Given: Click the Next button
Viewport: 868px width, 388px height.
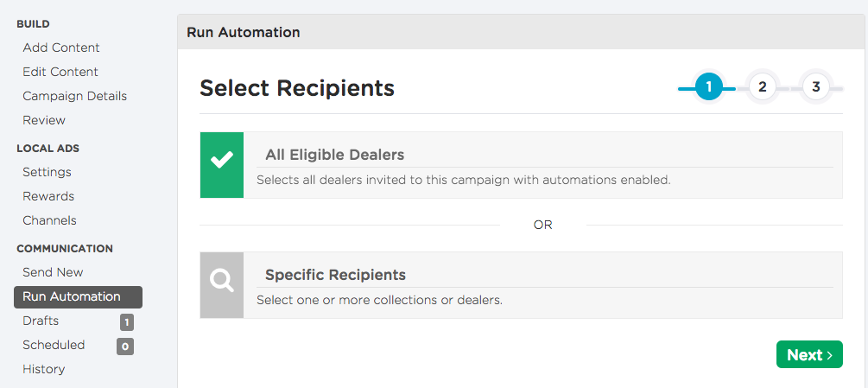Looking at the screenshot, I should click(x=809, y=355).
